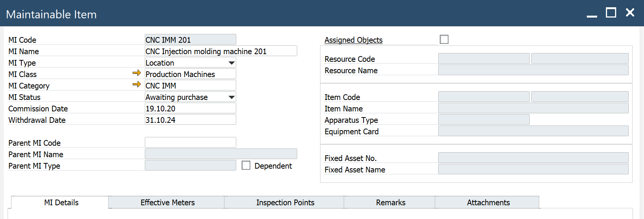Click the empty Parent MI Code field
Screen dimensions: 644x219
[190, 142]
